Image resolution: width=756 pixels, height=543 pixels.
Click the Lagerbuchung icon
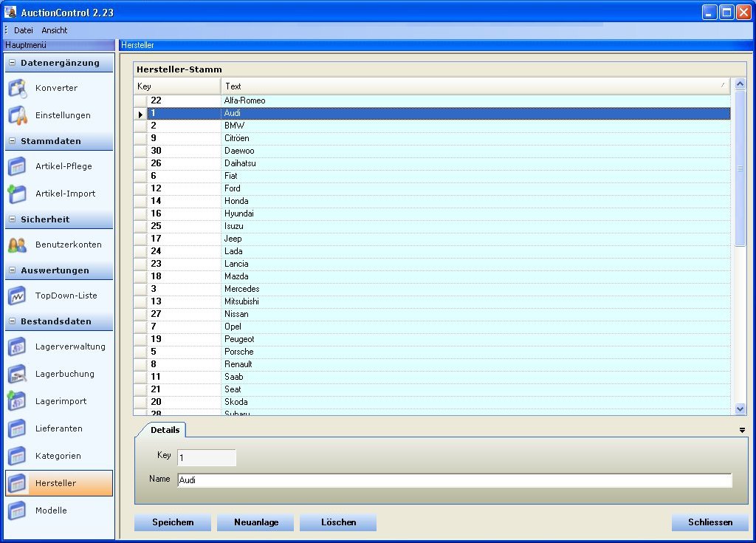click(x=18, y=374)
